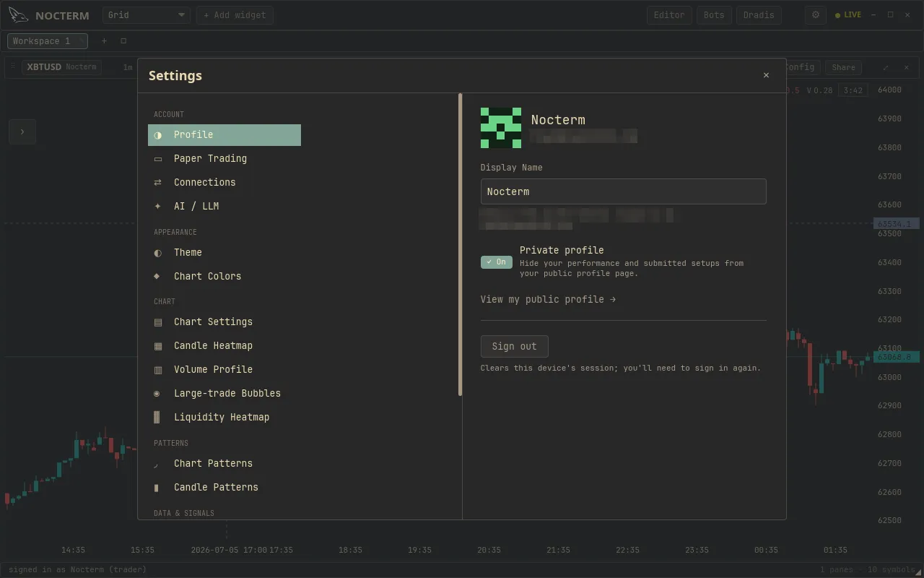Select Profile in settings sidebar

[225, 135]
